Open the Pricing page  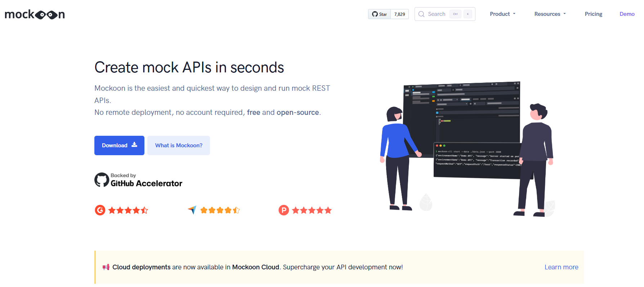pyautogui.click(x=593, y=14)
